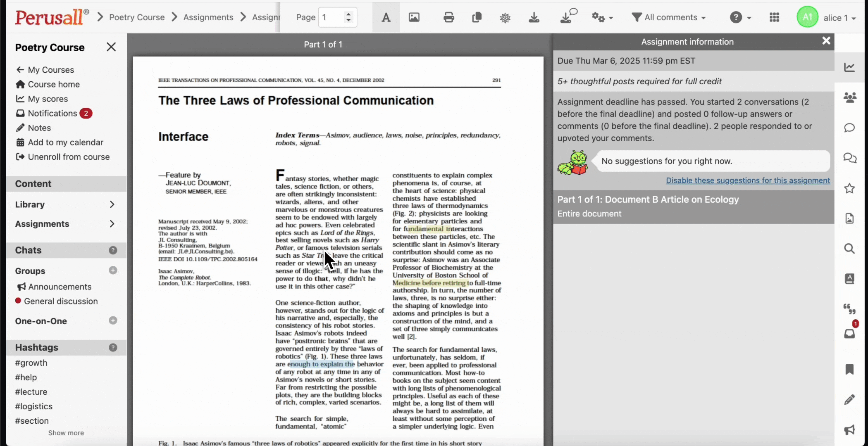
Task: Click Show more hashtags
Action: 66,433
